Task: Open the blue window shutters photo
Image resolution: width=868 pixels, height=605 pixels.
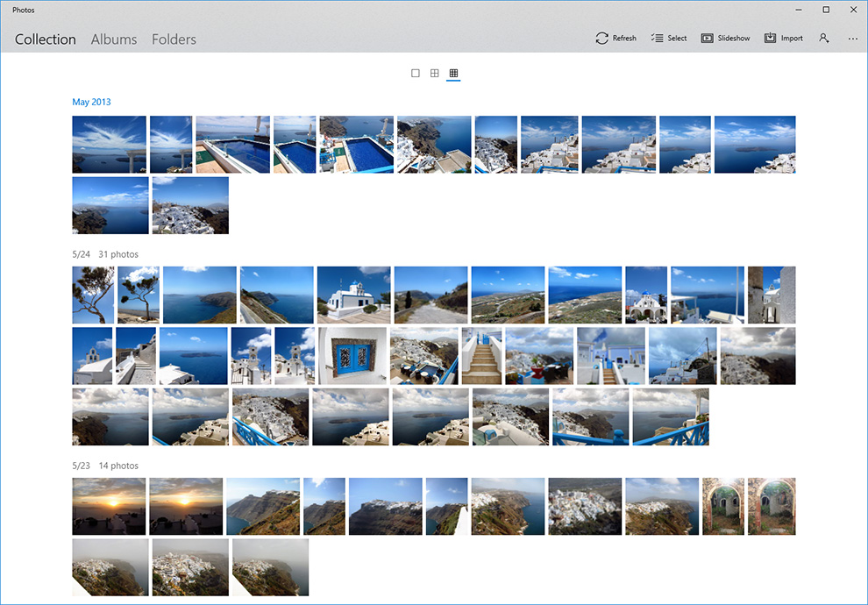Action: click(x=352, y=356)
